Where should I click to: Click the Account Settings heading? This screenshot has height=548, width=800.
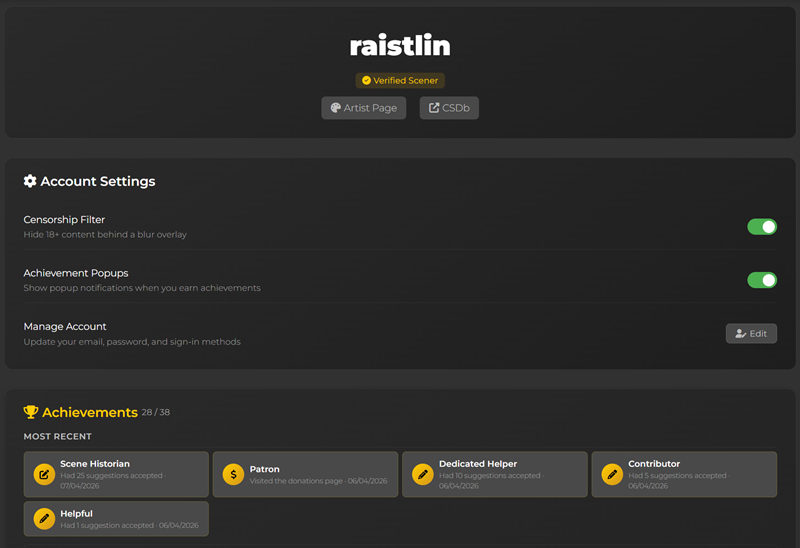(x=98, y=181)
